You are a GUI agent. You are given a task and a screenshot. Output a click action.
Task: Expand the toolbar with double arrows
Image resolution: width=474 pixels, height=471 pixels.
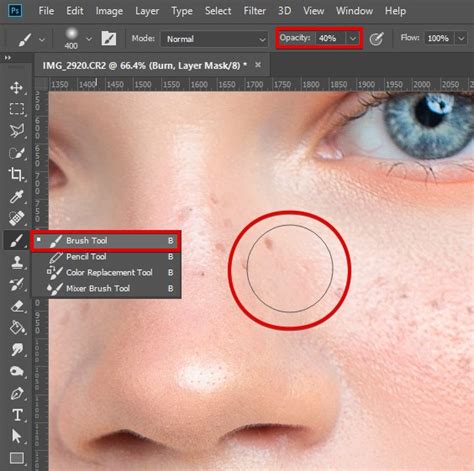[7, 58]
